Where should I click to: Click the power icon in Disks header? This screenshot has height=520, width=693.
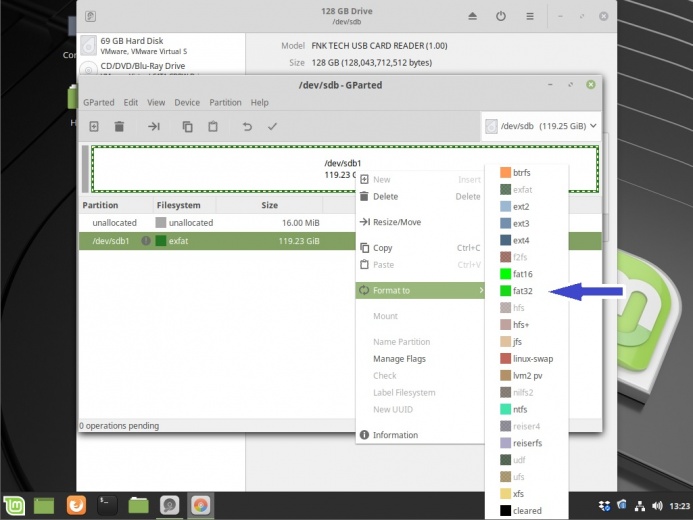(501, 17)
